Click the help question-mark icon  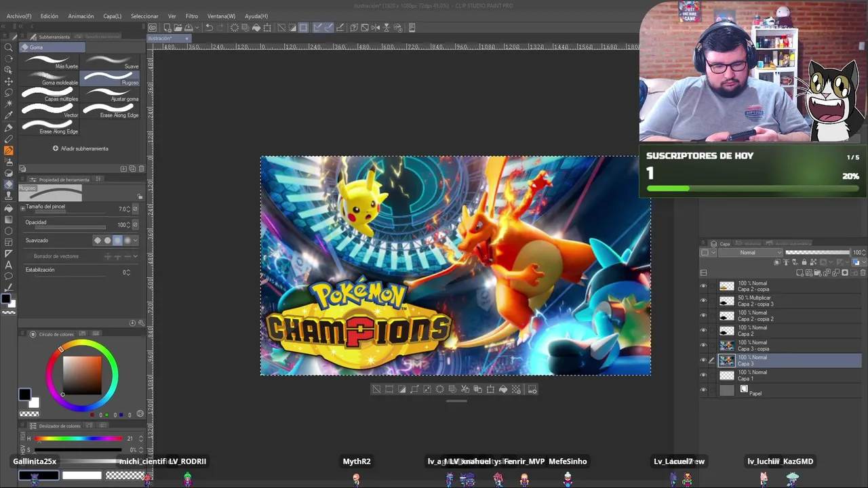[354, 27]
